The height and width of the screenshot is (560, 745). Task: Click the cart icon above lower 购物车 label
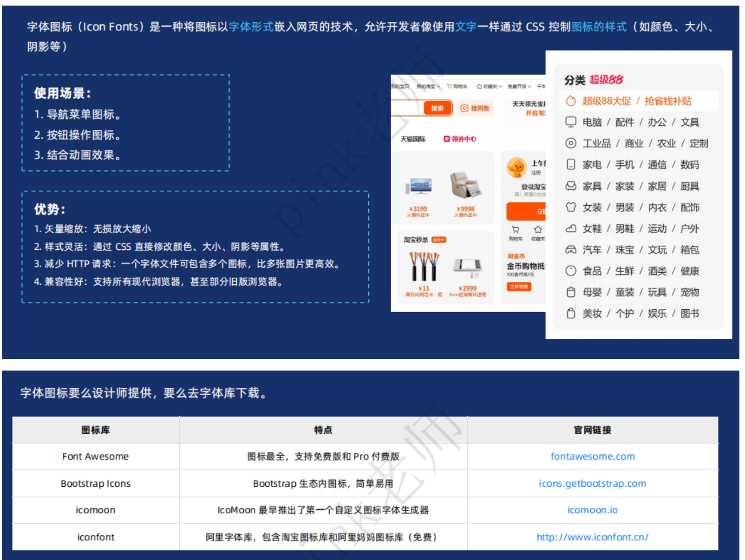point(516,229)
